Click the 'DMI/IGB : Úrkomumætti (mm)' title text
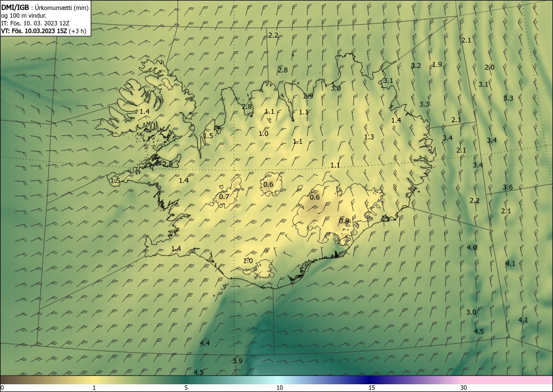The width and height of the screenshot is (553, 392). (45, 8)
